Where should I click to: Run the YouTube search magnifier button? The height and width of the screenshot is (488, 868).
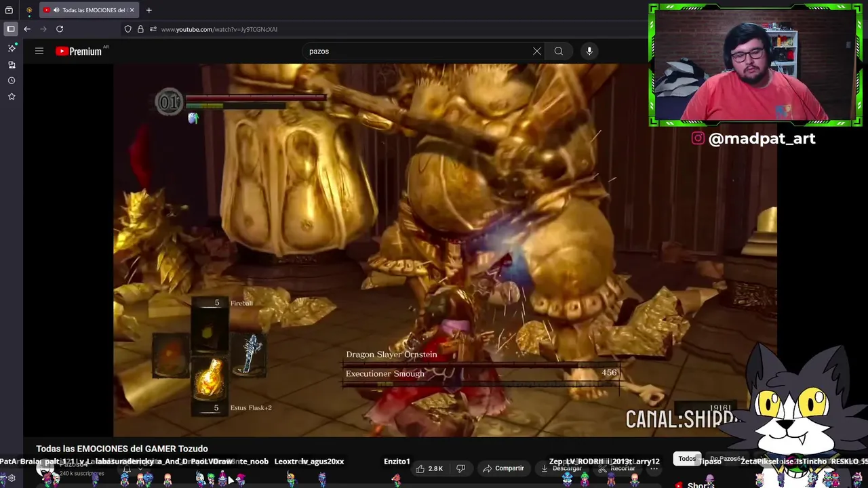coord(559,51)
